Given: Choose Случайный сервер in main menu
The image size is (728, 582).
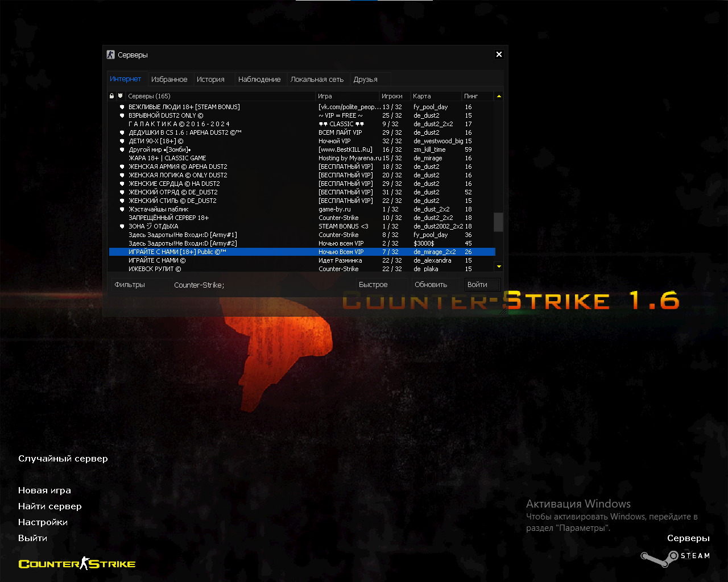Looking at the screenshot, I should click(63, 459).
